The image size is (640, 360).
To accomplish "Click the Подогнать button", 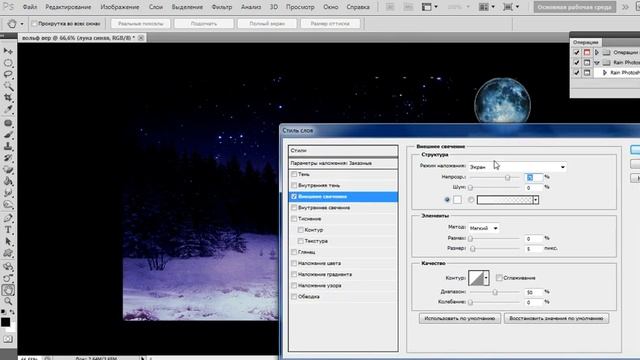I will point(204,24).
